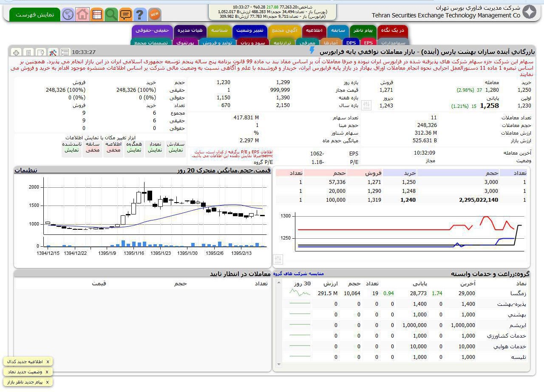Click closing price value 1,258
The height and width of the screenshot is (392, 544).
pyautogui.click(x=489, y=105)
